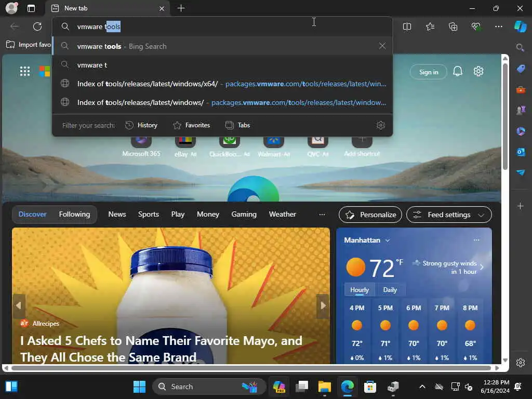Screen dimensions: 532x399
Task: Click the taskbar Search box
Action: pyautogui.click(x=208, y=387)
